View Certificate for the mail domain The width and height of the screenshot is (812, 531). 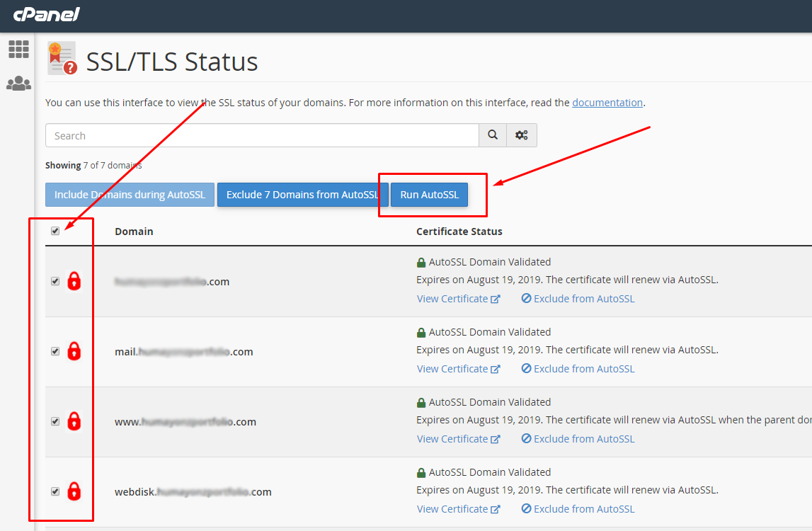(458, 369)
